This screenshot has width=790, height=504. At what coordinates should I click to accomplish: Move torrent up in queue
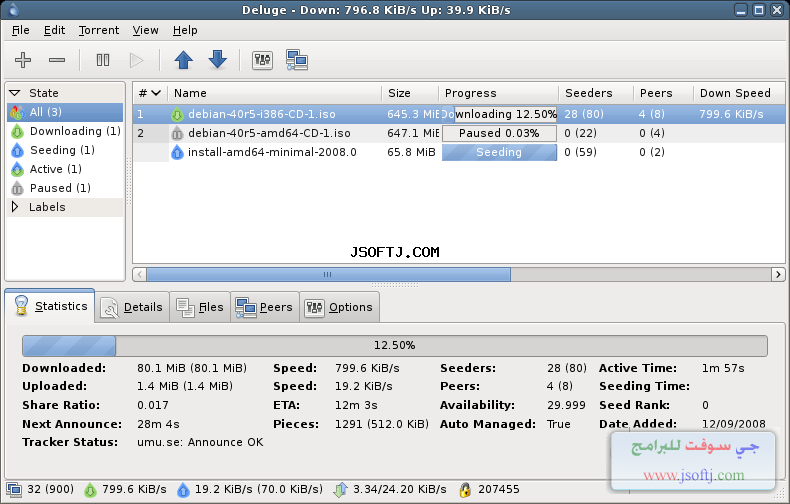[x=183, y=60]
